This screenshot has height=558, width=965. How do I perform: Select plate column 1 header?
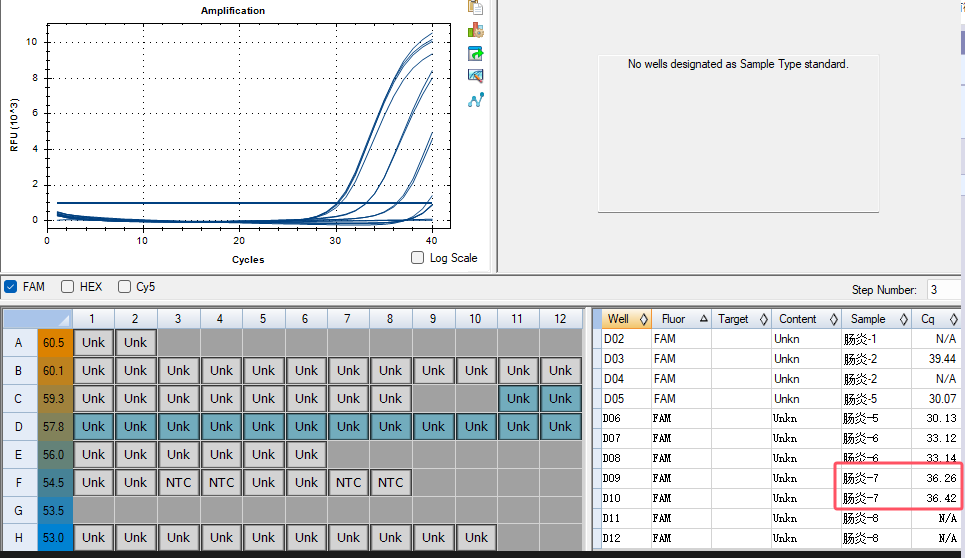click(x=92, y=319)
